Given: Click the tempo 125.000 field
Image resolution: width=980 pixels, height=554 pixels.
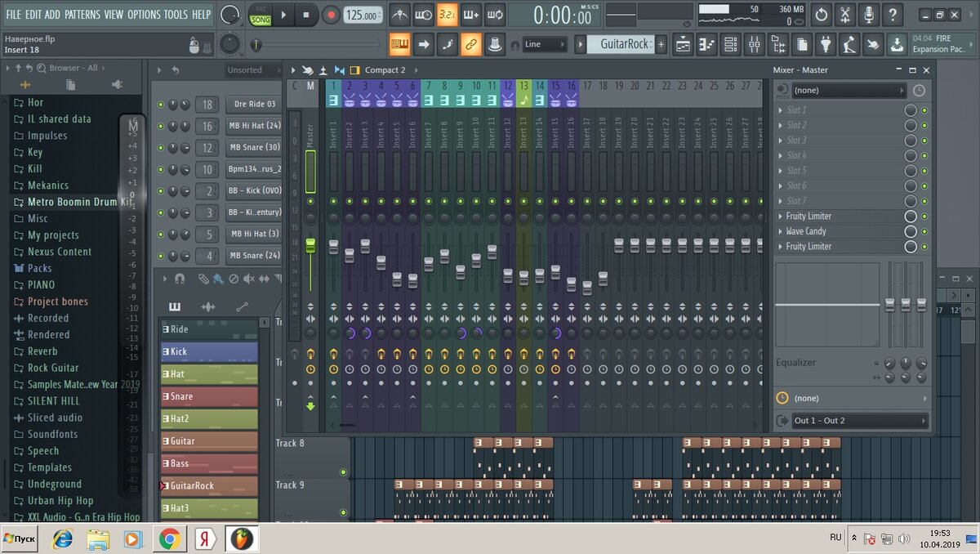Looking at the screenshot, I should (x=363, y=15).
